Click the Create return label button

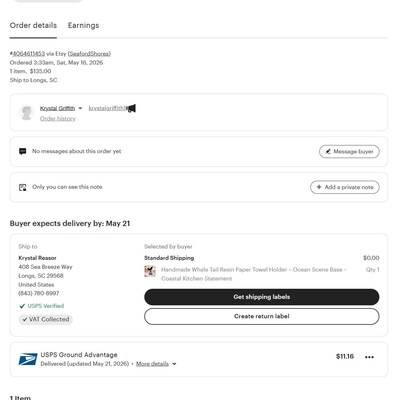tap(262, 316)
